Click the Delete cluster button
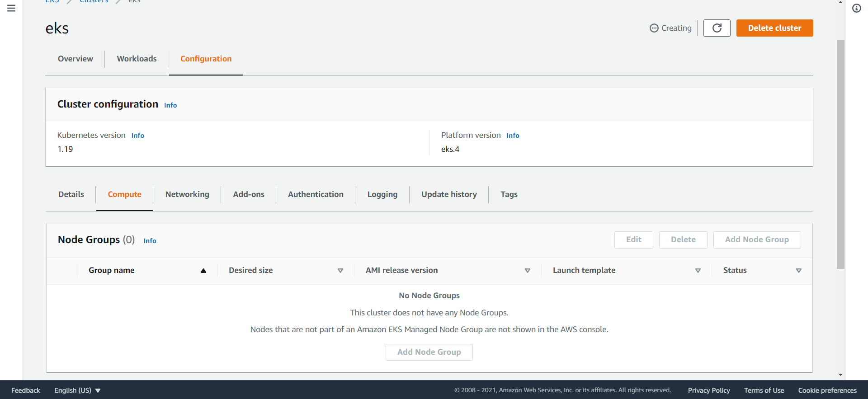The height and width of the screenshot is (399, 868). [774, 28]
